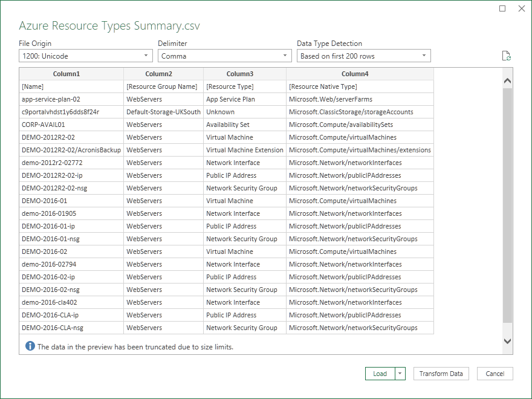Click the Unknown resource type cell

tap(245, 112)
